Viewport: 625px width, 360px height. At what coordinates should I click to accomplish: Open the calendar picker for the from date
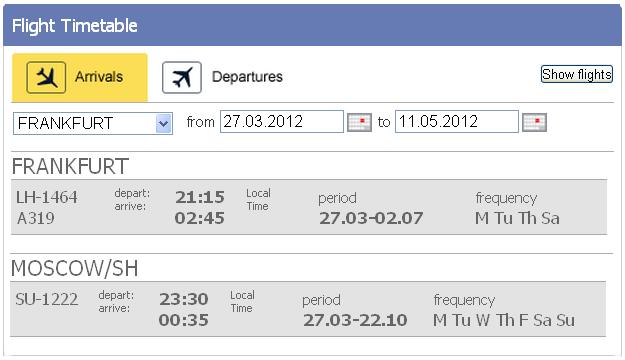[x=359, y=122]
